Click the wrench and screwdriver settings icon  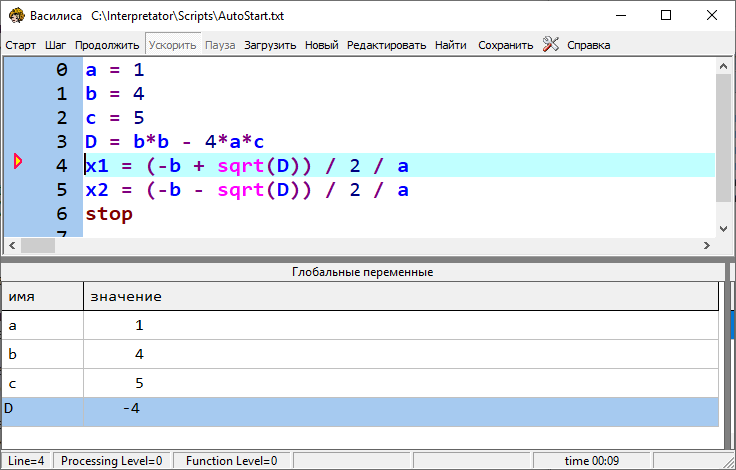click(551, 44)
